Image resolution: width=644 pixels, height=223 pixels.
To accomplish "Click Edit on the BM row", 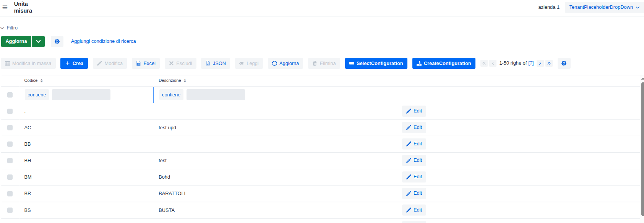I will [x=414, y=177].
